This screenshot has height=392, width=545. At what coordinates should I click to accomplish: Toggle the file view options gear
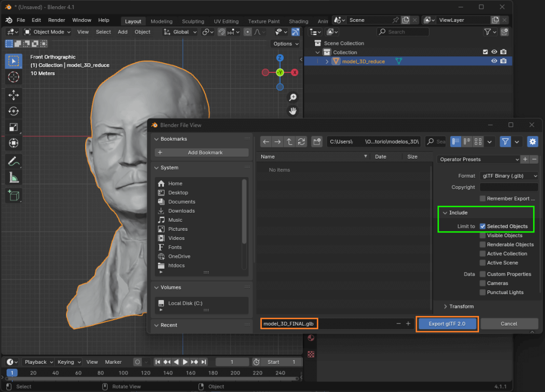coord(532,141)
